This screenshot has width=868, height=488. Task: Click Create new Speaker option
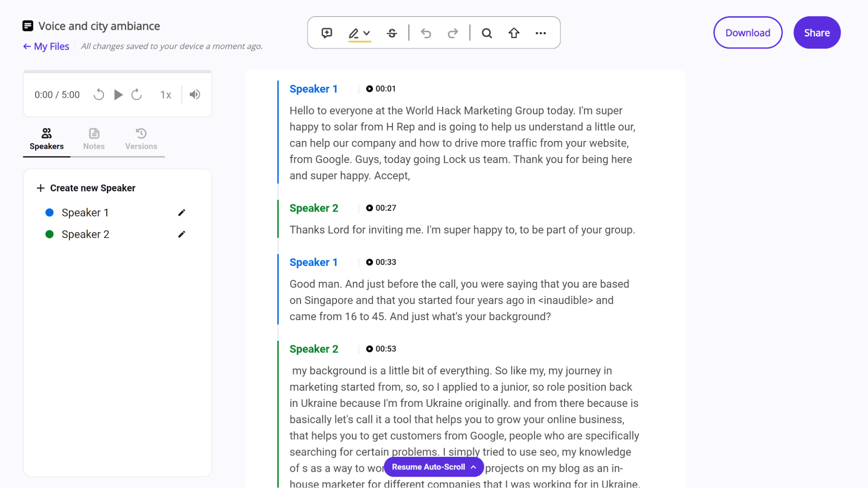92,188
